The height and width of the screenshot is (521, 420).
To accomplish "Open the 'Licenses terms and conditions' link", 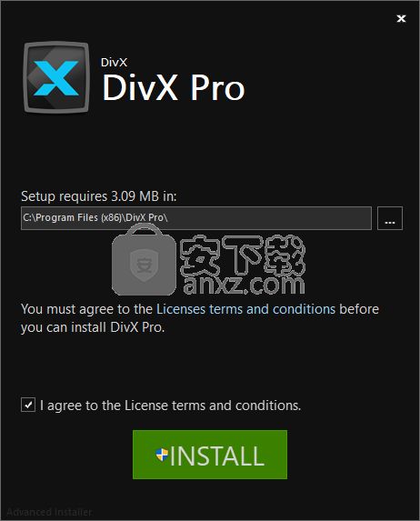I will click(x=245, y=309).
